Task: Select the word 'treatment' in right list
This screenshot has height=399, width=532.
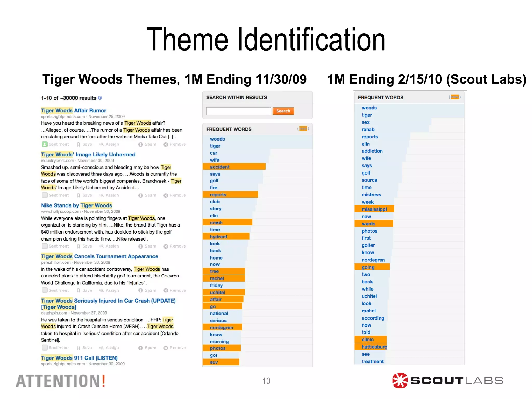Action: tap(373, 361)
